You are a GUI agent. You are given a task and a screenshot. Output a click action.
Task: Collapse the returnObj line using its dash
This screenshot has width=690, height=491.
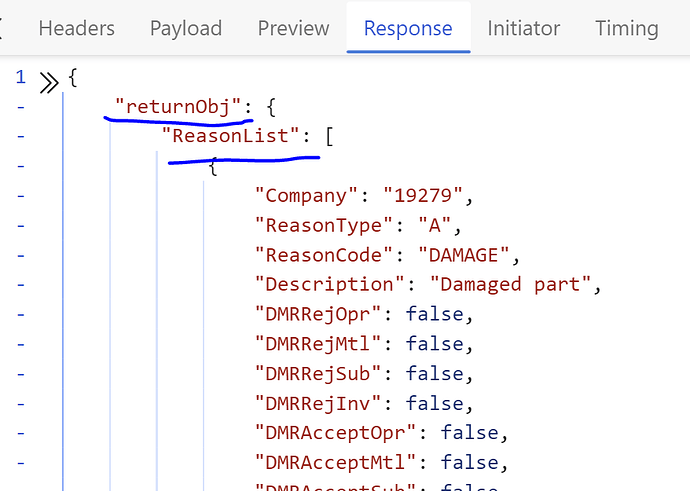pyautogui.click(x=20, y=105)
